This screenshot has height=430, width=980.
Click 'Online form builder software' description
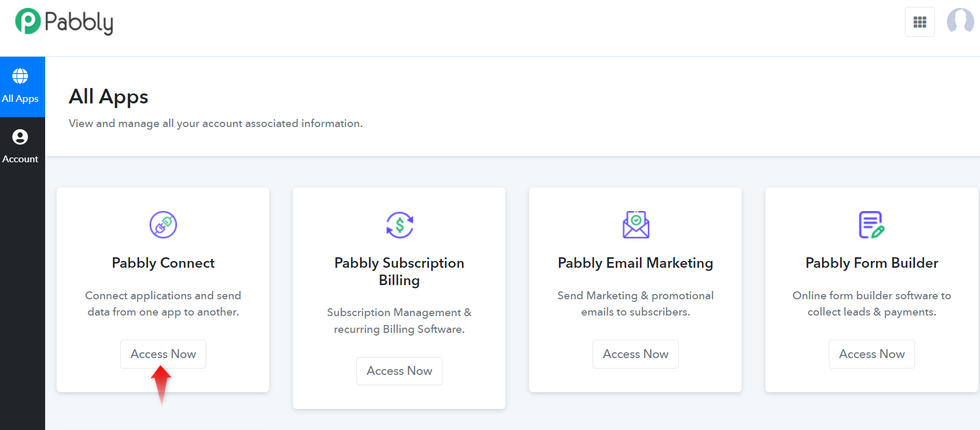pyautogui.click(x=872, y=303)
